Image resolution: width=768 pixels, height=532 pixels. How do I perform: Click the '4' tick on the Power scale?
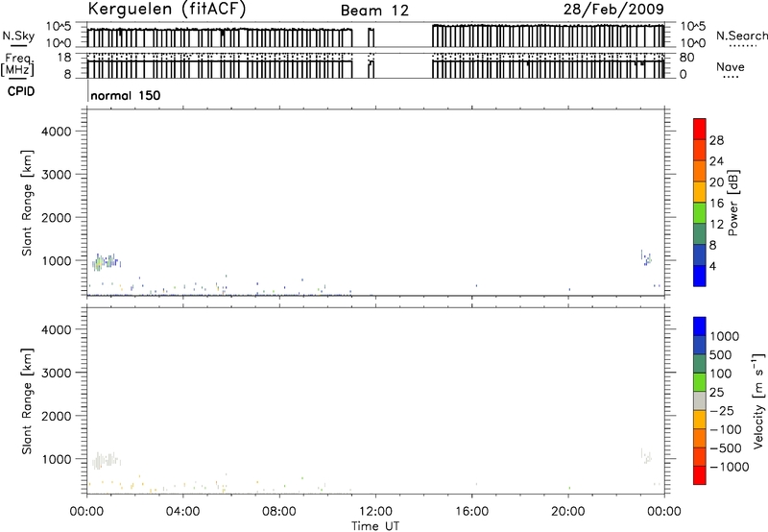coord(713,266)
